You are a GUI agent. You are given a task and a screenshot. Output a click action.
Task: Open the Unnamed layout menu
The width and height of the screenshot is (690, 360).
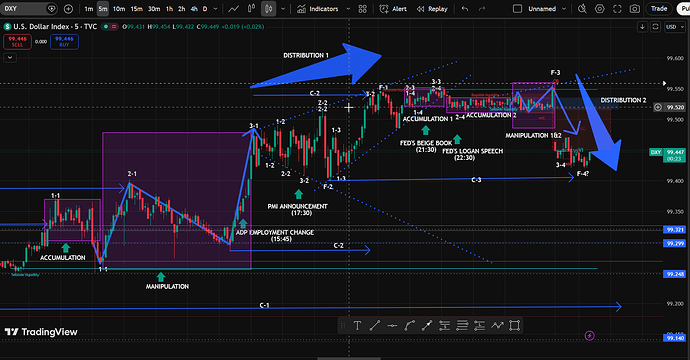coord(547,9)
